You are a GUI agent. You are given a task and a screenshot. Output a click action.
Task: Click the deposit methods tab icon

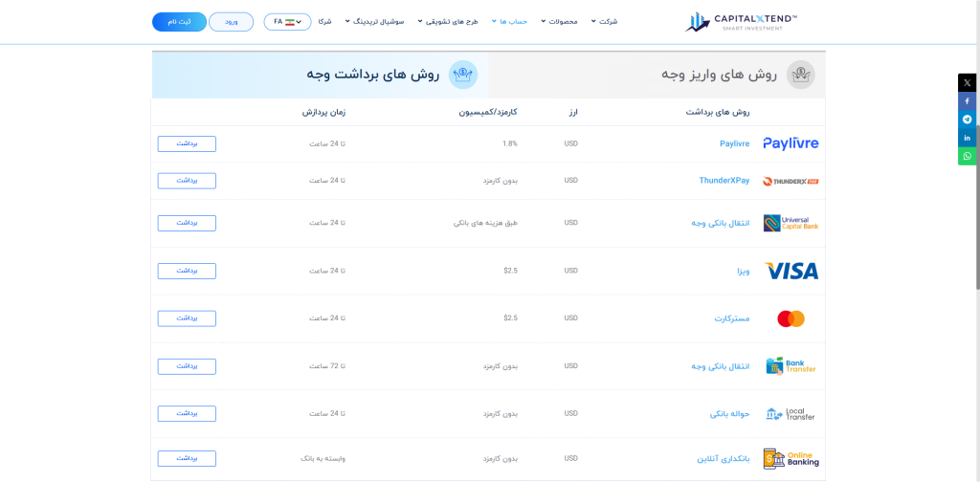(801, 75)
